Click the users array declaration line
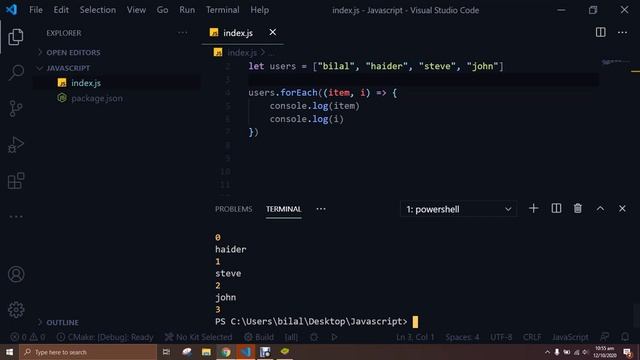Viewport: 640px width, 360px height. point(376,66)
